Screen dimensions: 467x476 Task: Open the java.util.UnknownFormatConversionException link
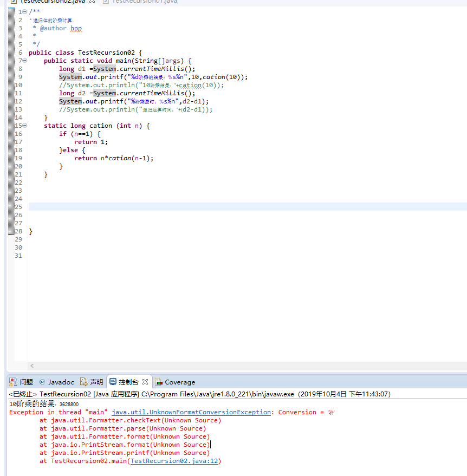coord(191,412)
